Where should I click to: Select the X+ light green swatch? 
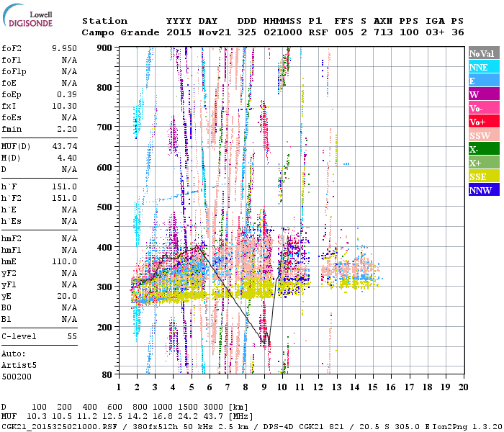[484, 163]
